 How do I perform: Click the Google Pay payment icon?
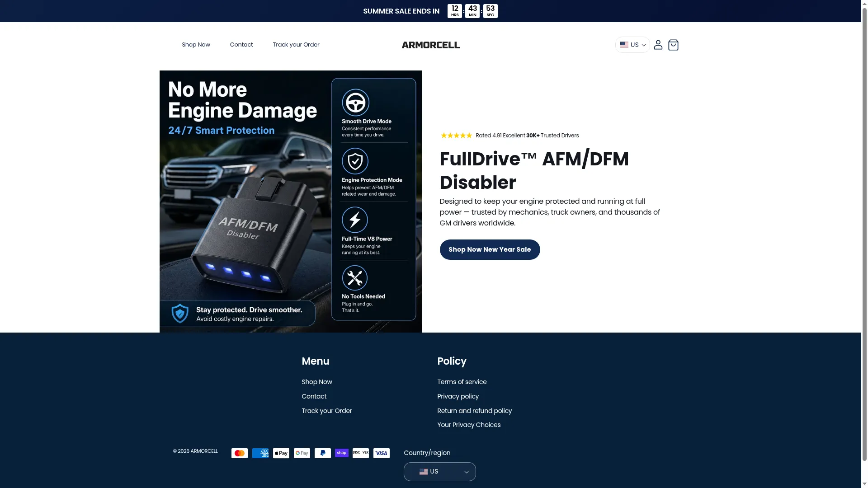[x=302, y=453]
